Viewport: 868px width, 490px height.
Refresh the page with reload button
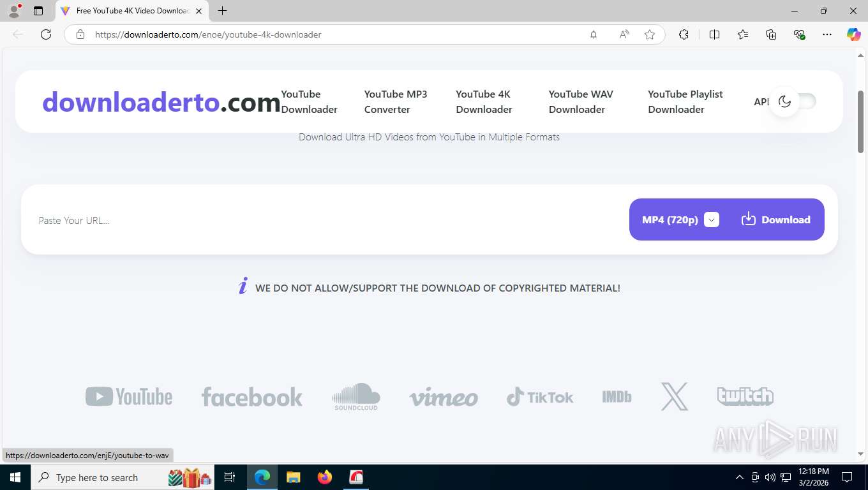(46, 34)
